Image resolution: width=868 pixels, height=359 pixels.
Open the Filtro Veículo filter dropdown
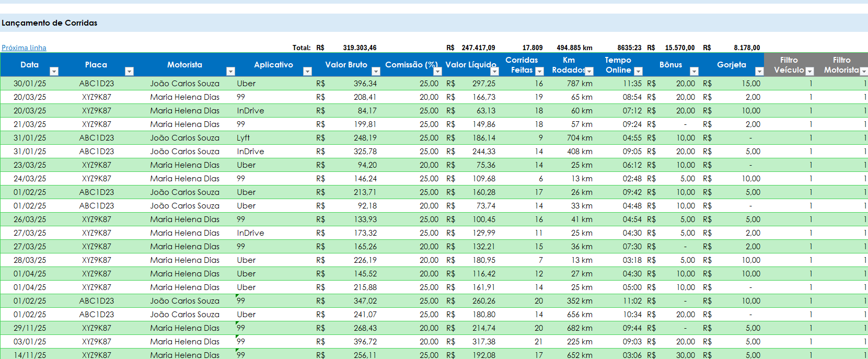click(x=810, y=71)
